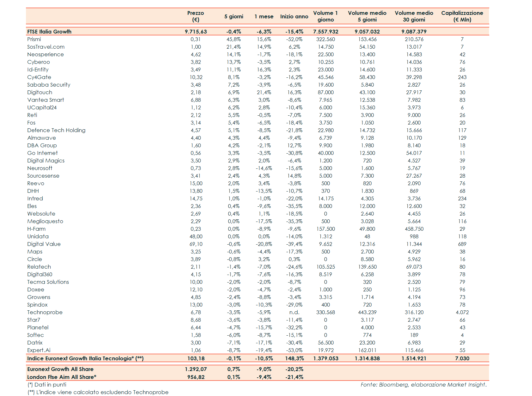
Task: Select the "Neosperience" company name
Action: [x=46, y=54]
